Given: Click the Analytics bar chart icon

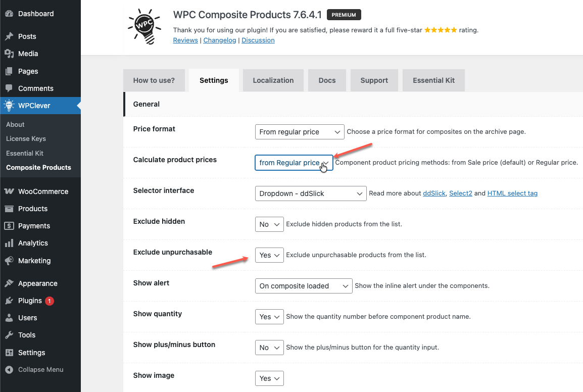Looking at the screenshot, I should tap(9, 243).
